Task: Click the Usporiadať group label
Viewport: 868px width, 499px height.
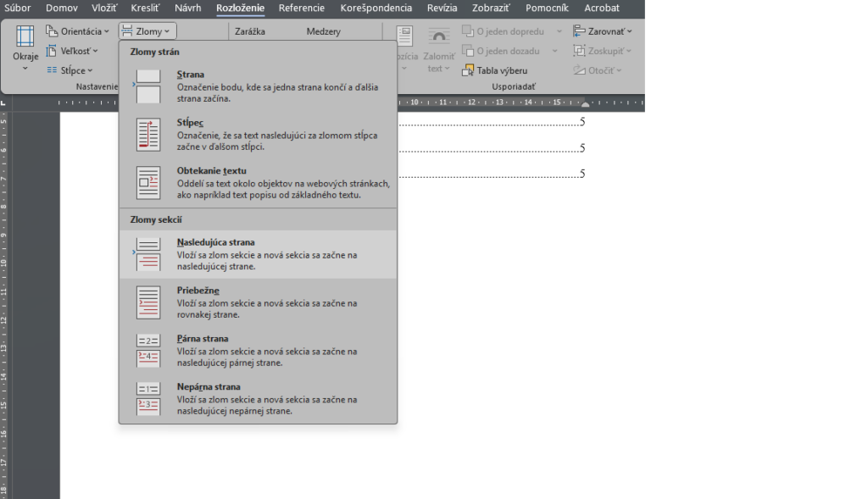Action: [x=514, y=87]
